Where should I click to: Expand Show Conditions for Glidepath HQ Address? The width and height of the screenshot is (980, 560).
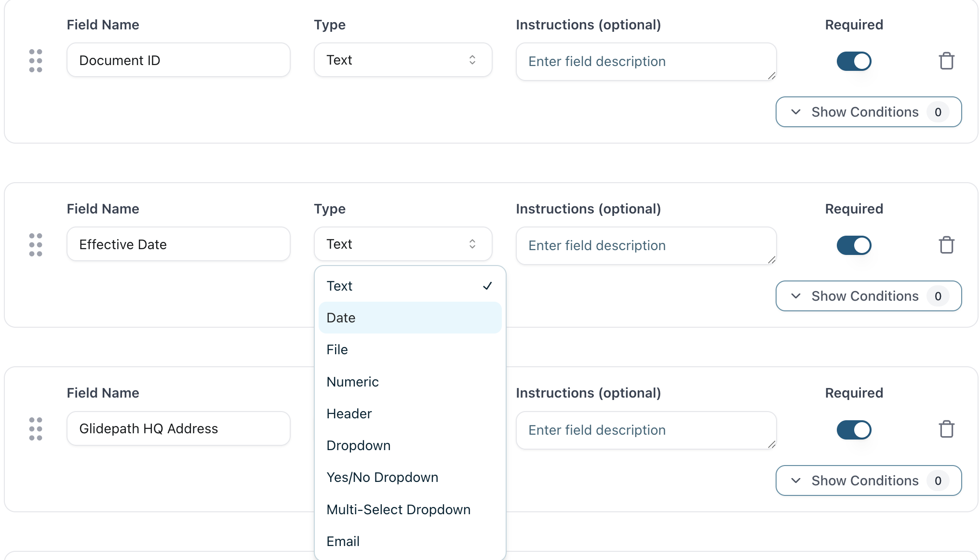point(868,481)
